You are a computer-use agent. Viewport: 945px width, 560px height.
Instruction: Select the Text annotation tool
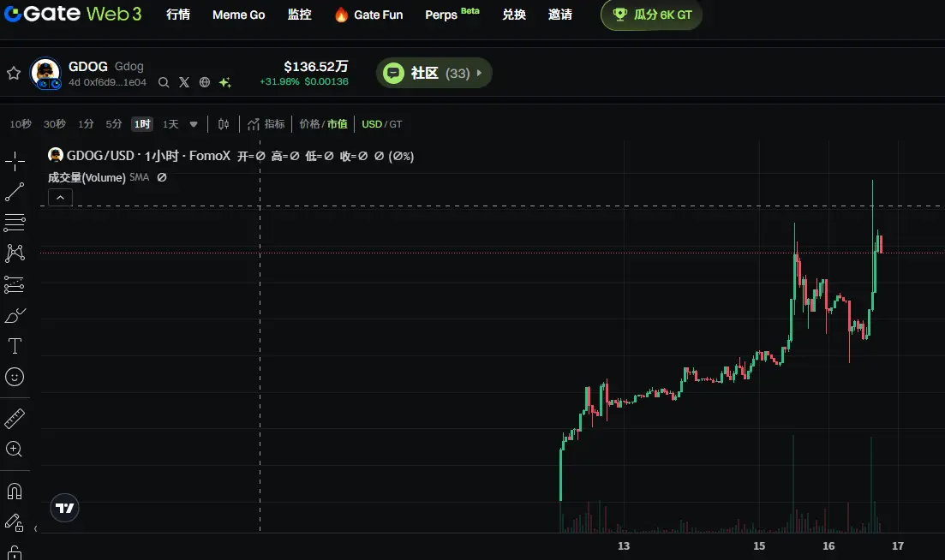tap(15, 346)
